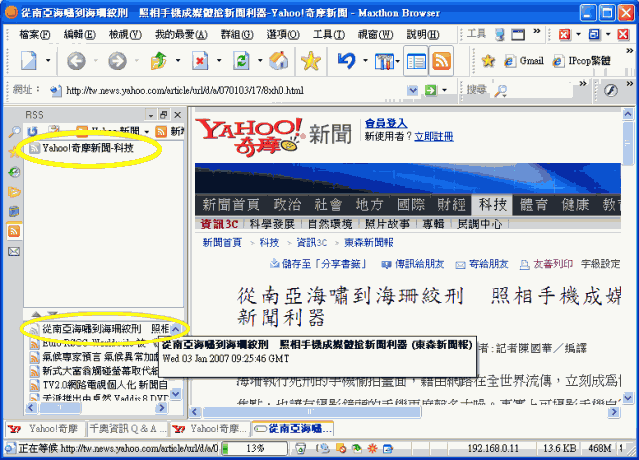Click the status bar orange sun icon
Image resolution: width=639 pixels, height=460 pixels.
(372, 449)
